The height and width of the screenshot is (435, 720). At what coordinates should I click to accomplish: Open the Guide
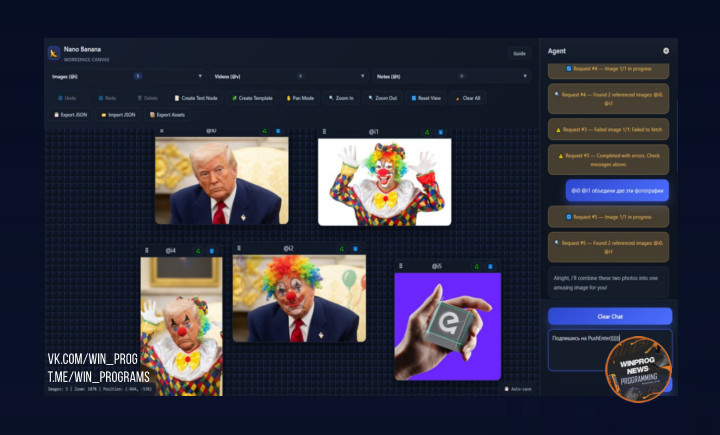(x=519, y=53)
